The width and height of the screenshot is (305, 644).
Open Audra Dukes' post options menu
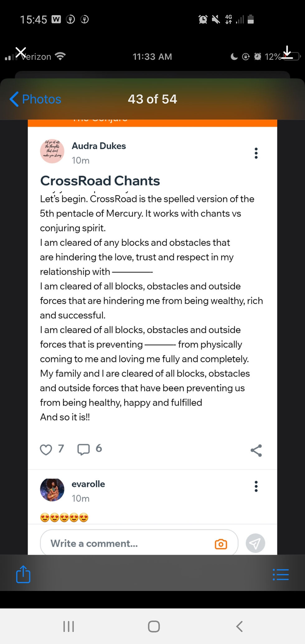click(256, 153)
